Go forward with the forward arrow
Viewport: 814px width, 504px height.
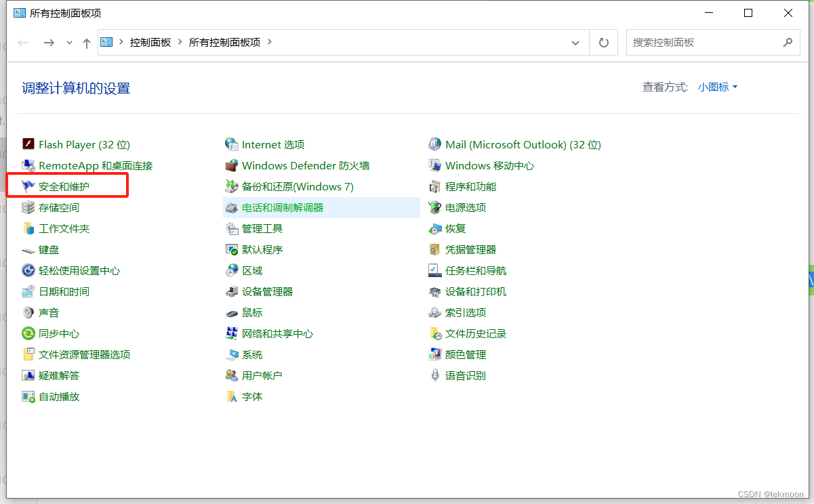(x=48, y=42)
